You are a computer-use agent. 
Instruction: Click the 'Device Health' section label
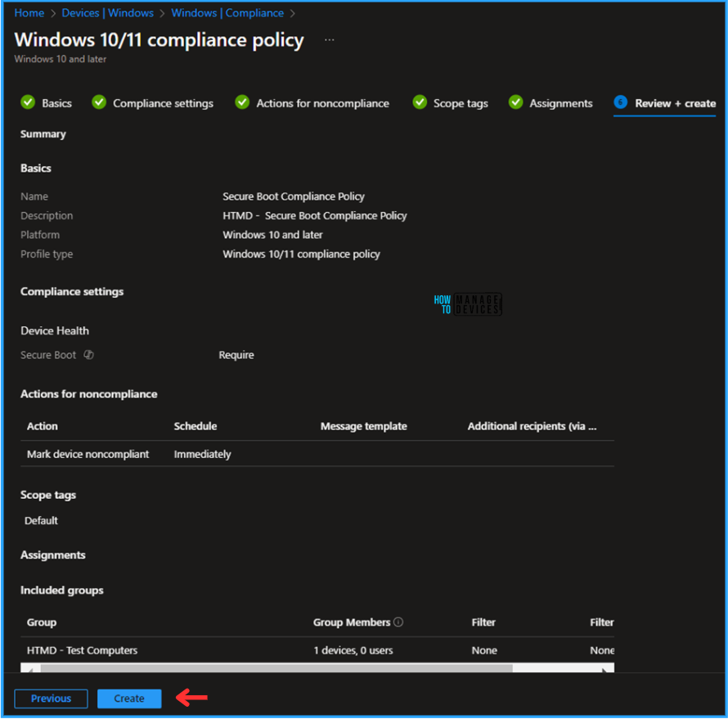[x=55, y=330]
